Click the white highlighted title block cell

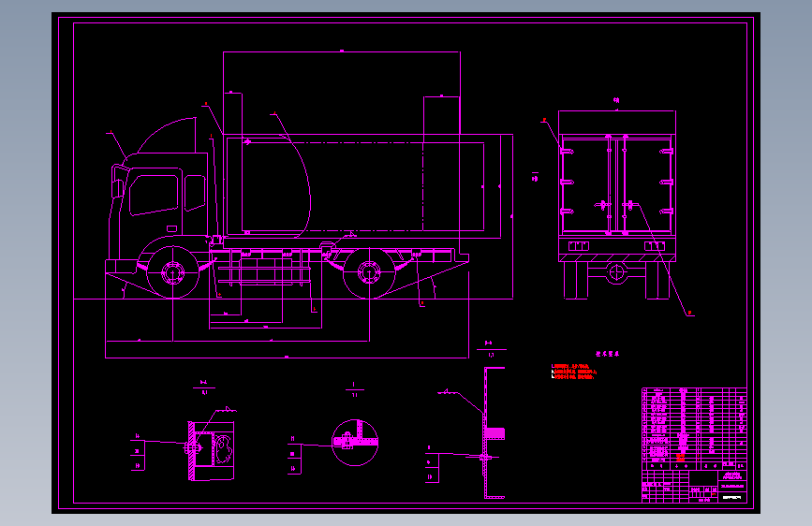(731, 498)
